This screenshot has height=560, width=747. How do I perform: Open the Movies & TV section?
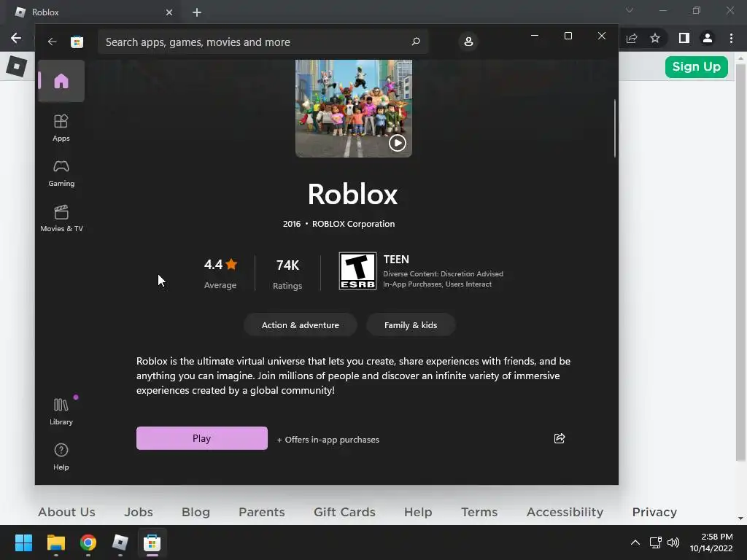click(x=61, y=219)
